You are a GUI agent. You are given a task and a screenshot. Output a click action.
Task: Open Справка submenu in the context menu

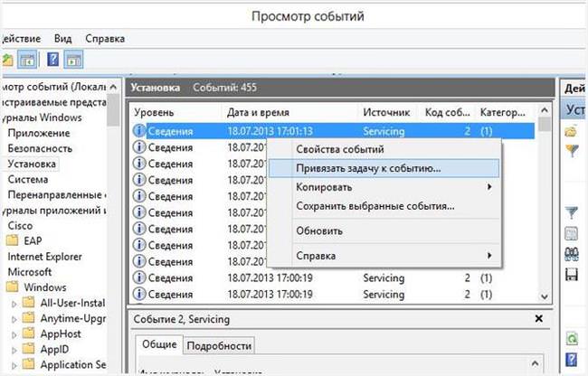pyautogui.click(x=384, y=256)
